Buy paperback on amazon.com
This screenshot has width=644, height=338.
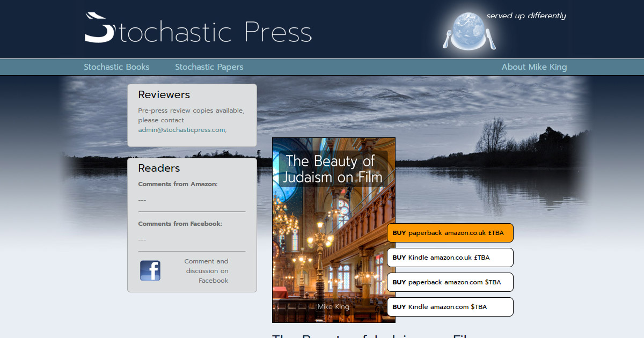[450, 282]
